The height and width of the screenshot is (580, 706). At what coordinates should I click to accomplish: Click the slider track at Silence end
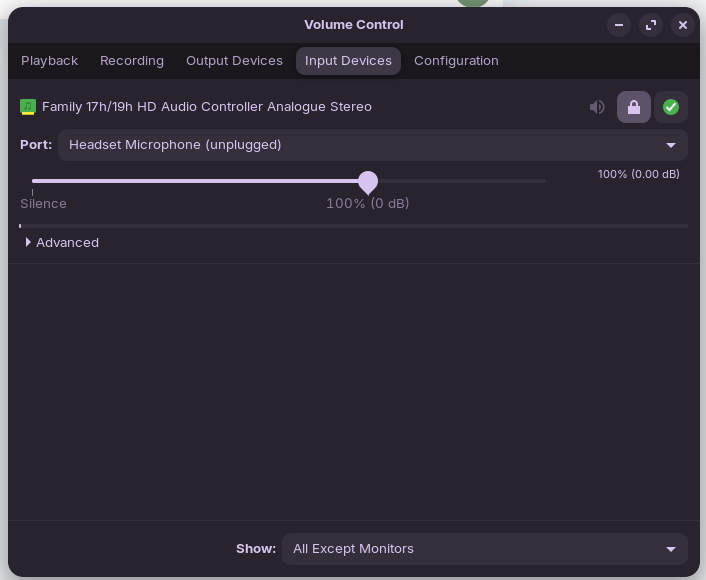click(x=34, y=181)
